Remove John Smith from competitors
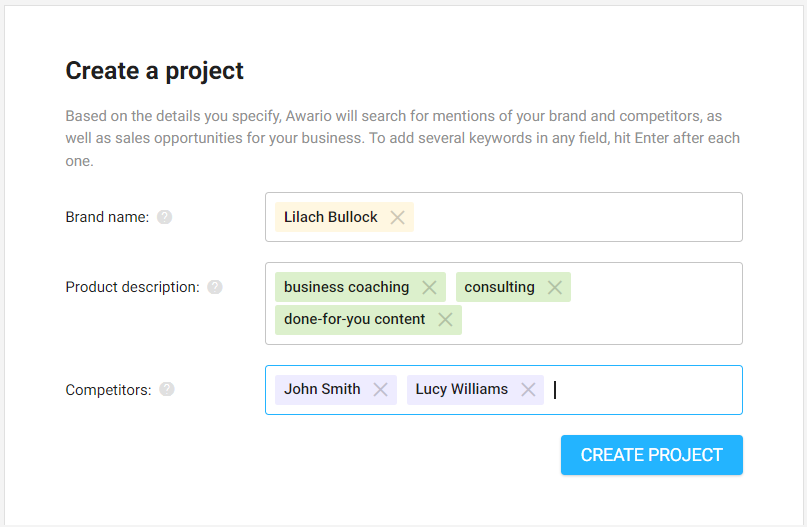Viewport: 807px width, 527px height. tap(380, 389)
